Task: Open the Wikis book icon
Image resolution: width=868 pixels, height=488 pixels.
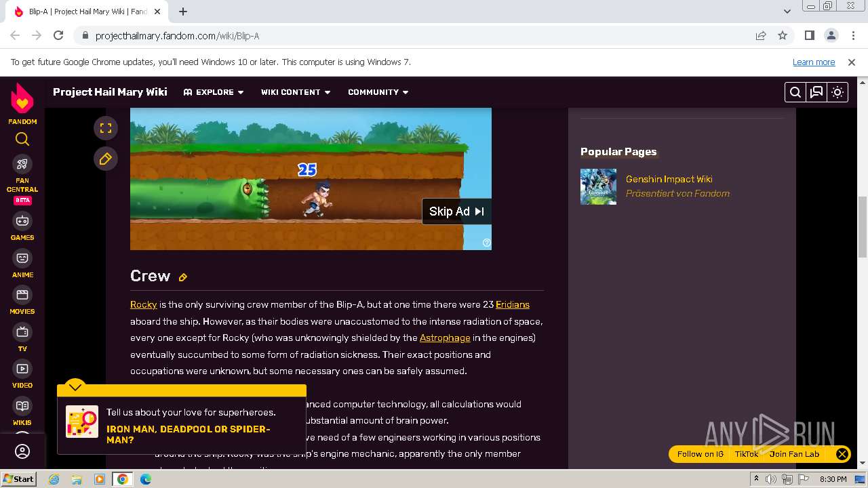Action: coord(22,406)
